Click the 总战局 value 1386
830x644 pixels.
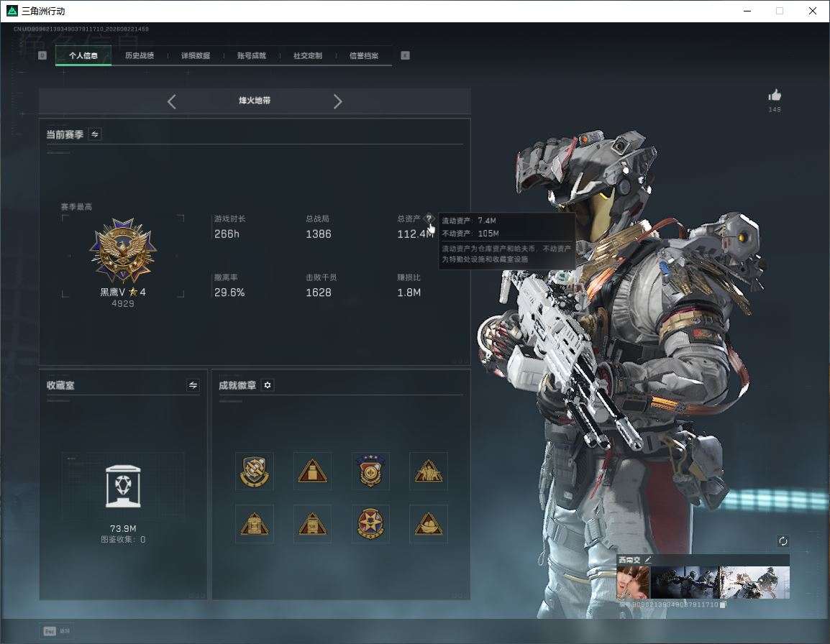pyautogui.click(x=318, y=234)
